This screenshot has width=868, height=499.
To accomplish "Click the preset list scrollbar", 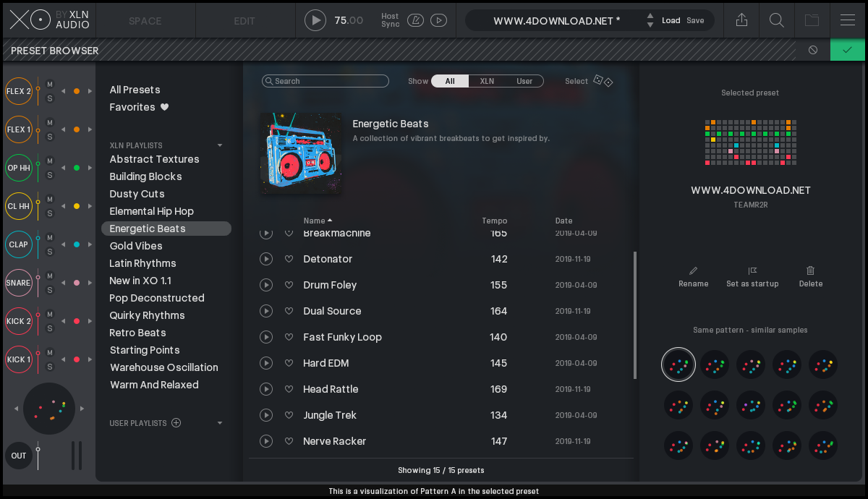I will [635, 315].
